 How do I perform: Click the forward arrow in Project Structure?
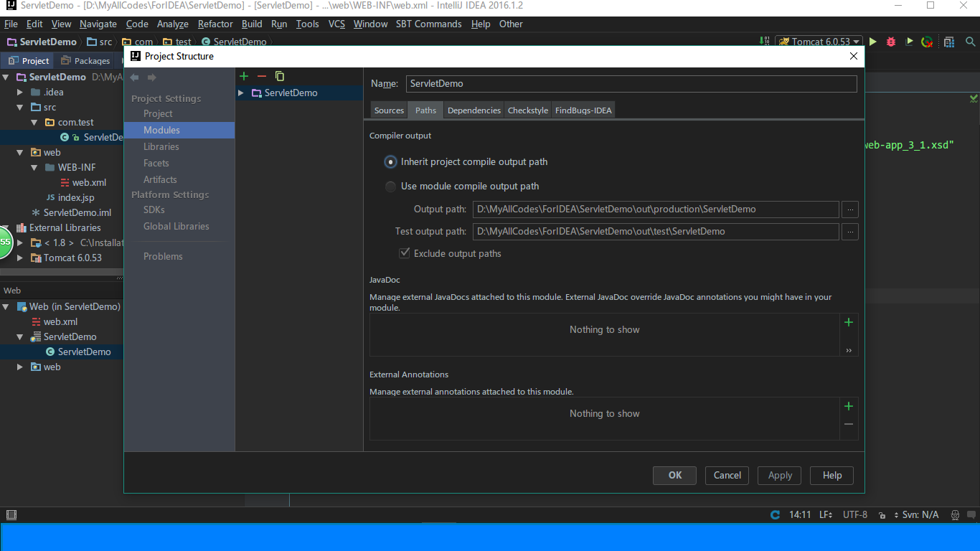(151, 77)
